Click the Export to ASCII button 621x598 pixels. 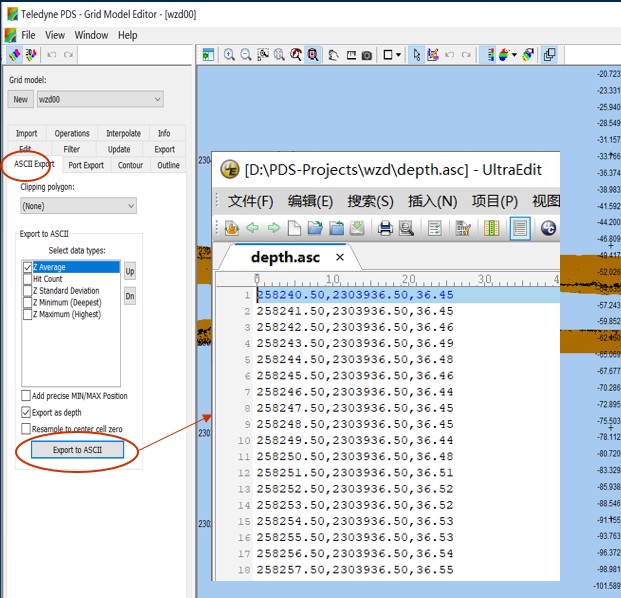[78, 450]
